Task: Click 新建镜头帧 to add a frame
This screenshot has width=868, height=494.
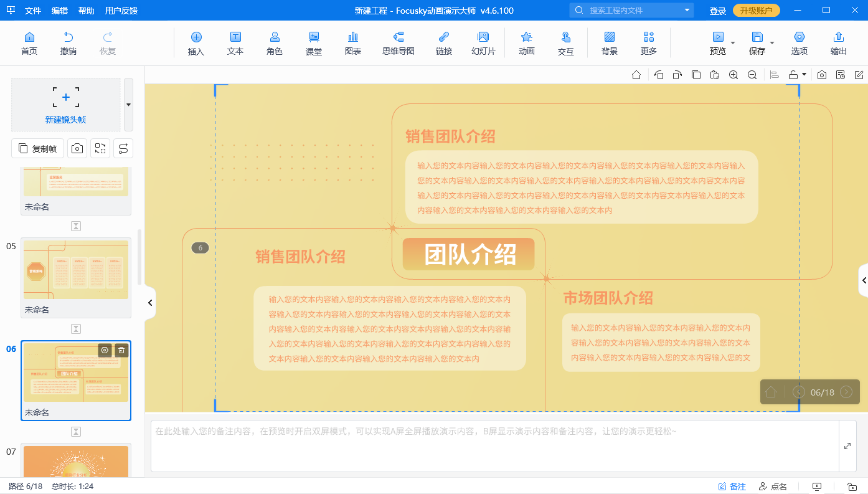Action: tap(66, 105)
